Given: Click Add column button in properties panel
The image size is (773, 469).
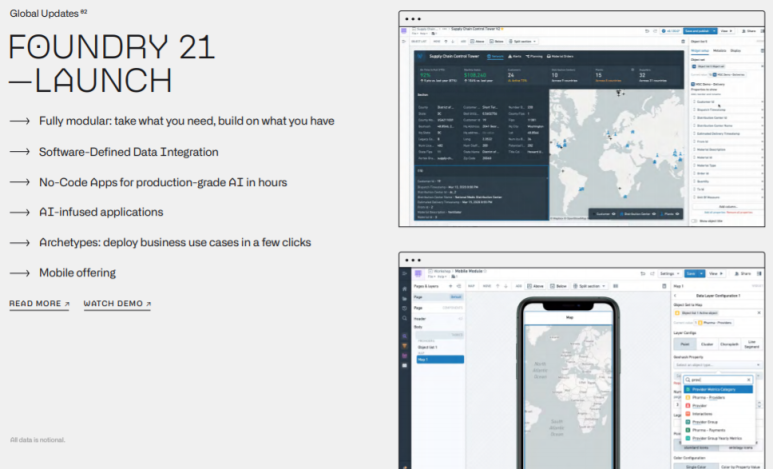Looking at the screenshot, I should click(728, 207).
